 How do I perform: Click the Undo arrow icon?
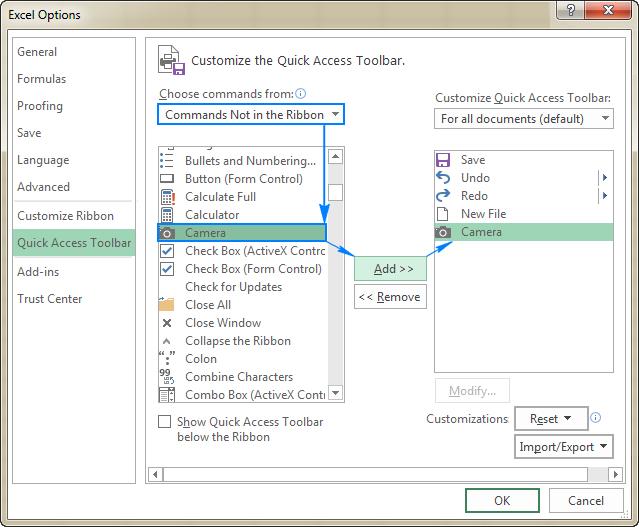pos(443,178)
